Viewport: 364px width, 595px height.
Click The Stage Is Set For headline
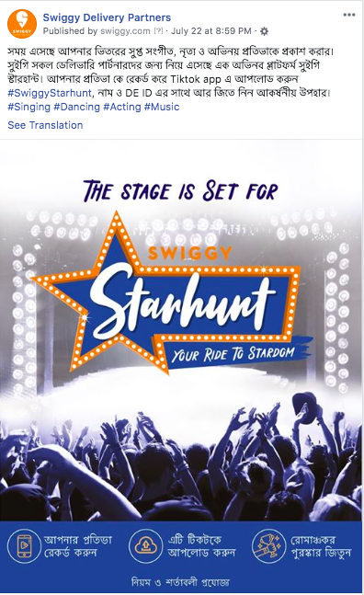click(180, 190)
